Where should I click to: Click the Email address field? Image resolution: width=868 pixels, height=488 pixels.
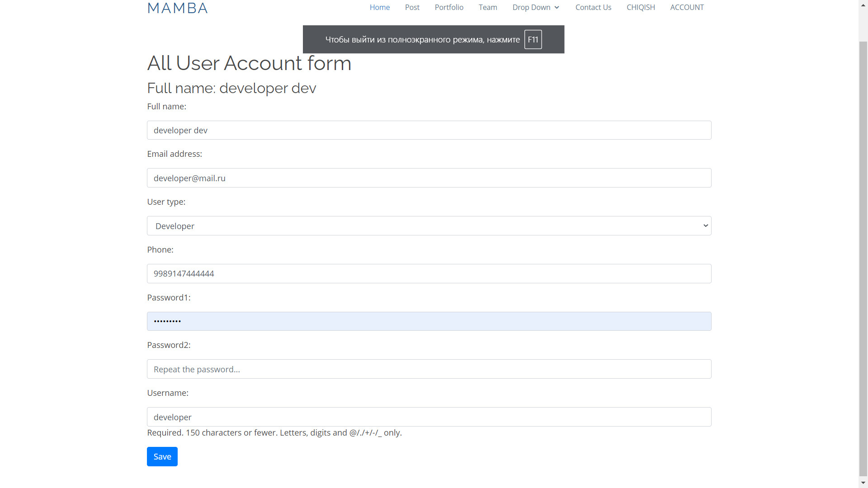click(429, 178)
